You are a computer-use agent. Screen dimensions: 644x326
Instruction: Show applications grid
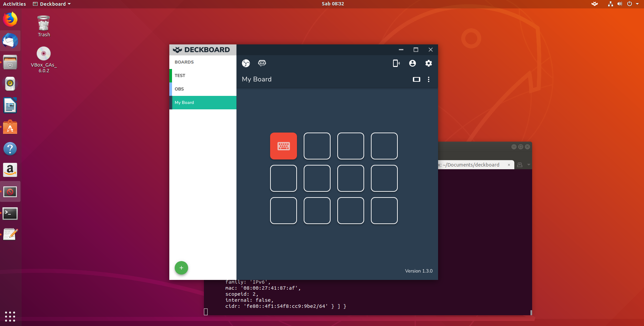pyautogui.click(x=10, y=316)
